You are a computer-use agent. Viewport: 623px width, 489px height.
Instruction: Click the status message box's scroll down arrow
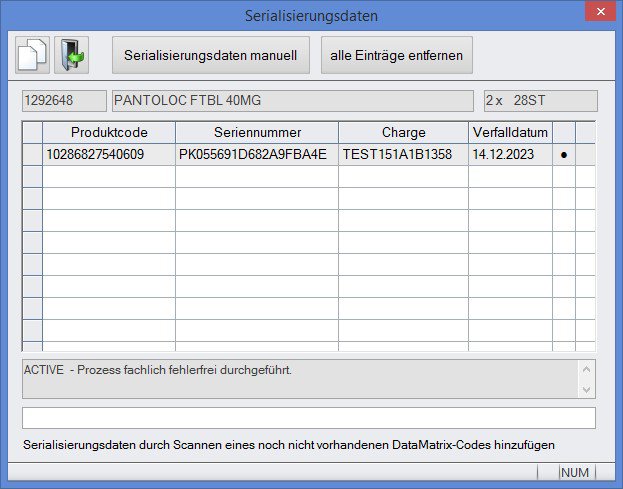(x=586, y=389)
